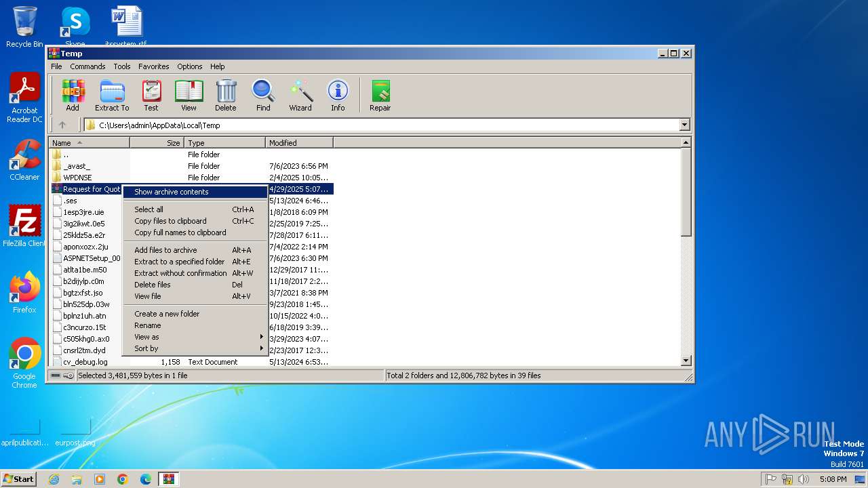Click Action Center flag tray icon
Viewport: 868px width, 488px height.
(x=771, y=479)
